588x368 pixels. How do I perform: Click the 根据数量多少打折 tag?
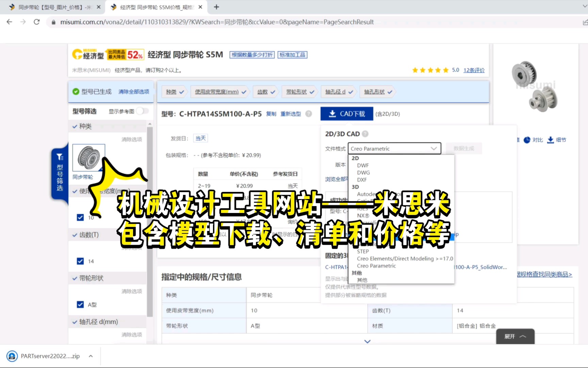coord(252,55)
